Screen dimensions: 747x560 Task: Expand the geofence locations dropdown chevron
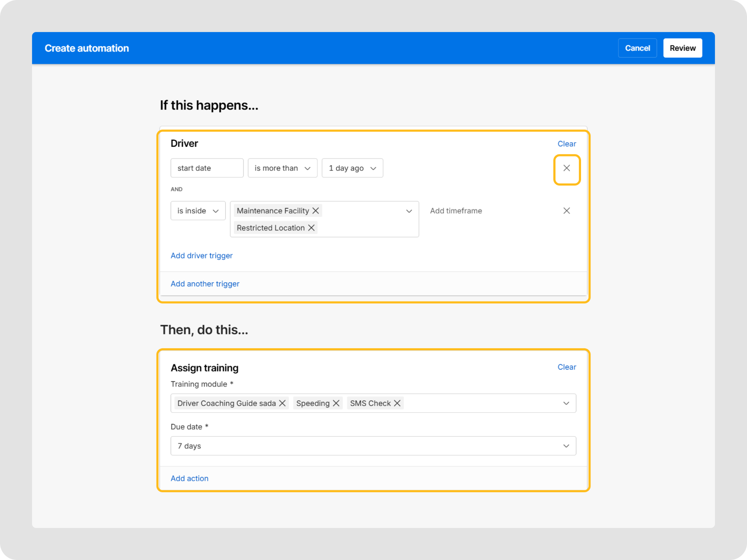tap(409, 211)
